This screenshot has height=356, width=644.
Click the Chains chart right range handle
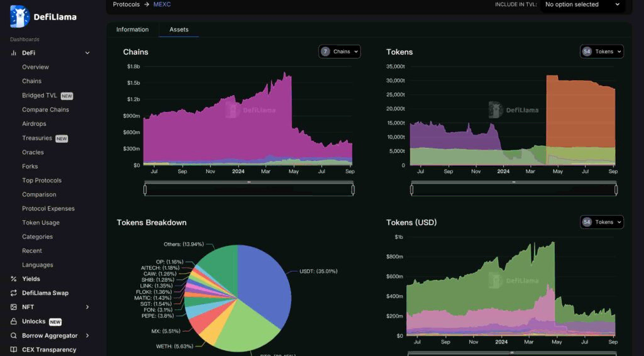tap(353, 190)
